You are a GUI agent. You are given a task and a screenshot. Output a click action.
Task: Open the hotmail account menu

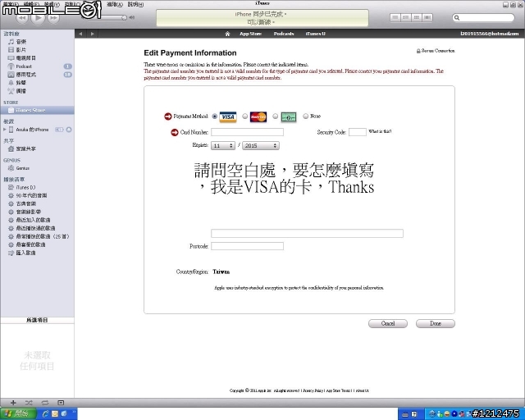coord(490,34)
